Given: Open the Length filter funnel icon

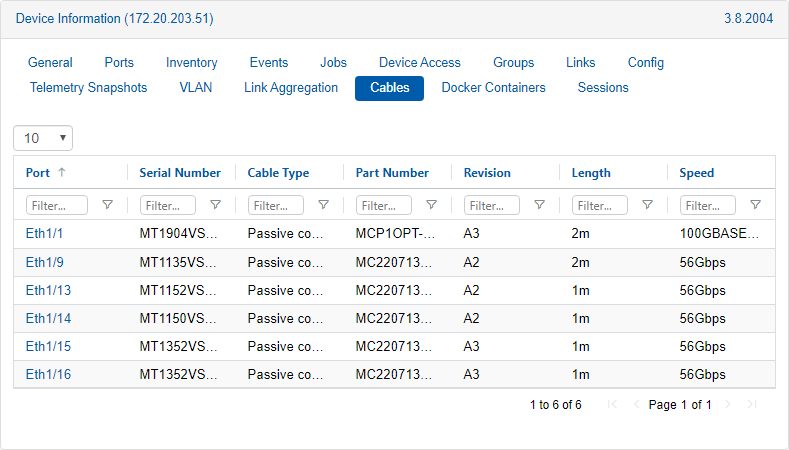Looking at the screenshot, I should (x=647, y=205).
